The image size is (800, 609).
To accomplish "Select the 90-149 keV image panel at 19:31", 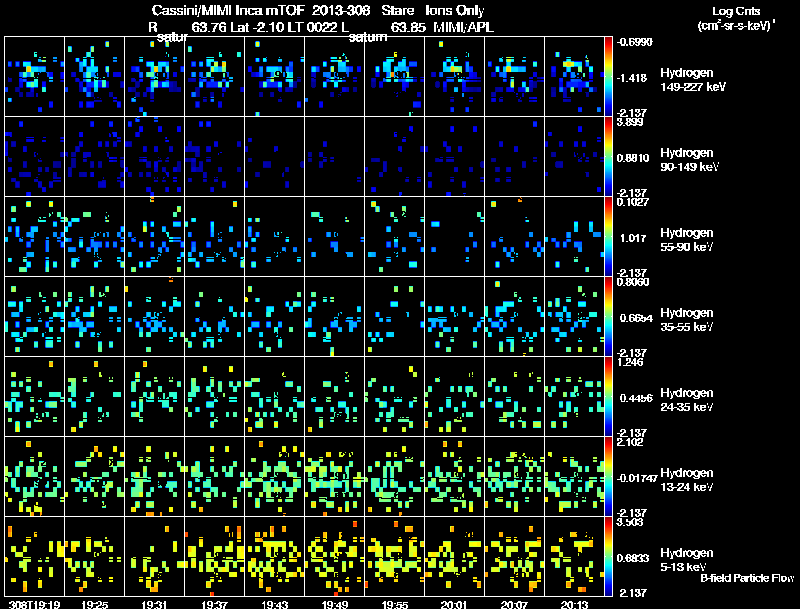I will click(155, 157).
